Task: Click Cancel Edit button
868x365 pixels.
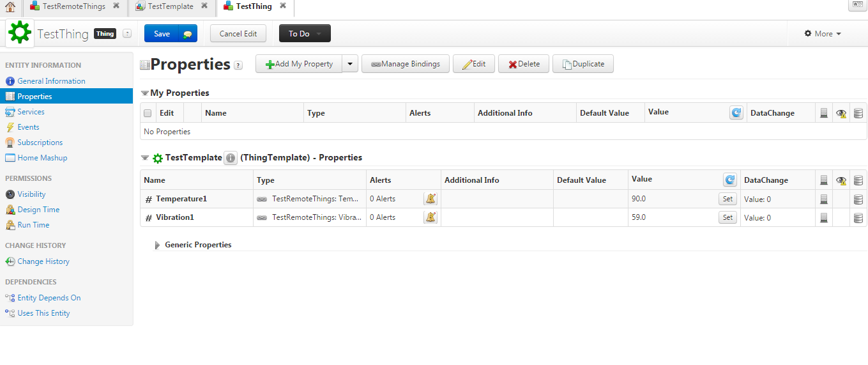Action: click(238, 34)
